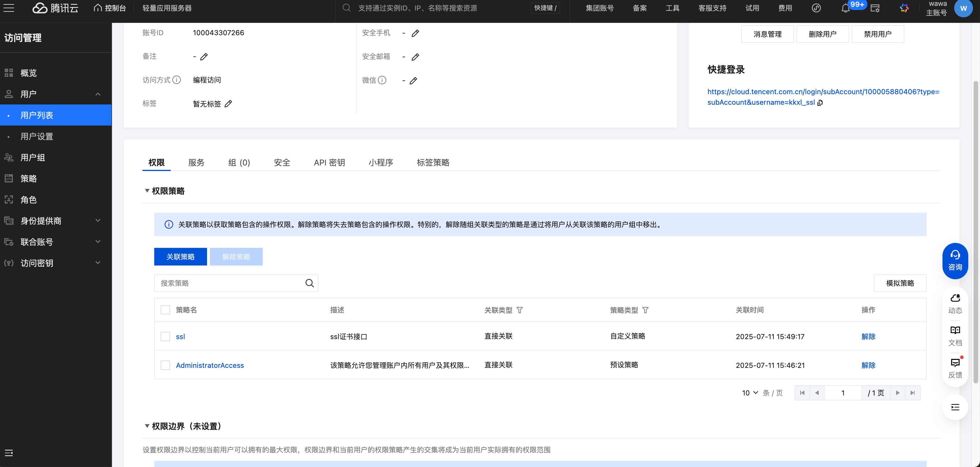
Task: Switch to the 小程序 tab
Action: coord(380,163)
